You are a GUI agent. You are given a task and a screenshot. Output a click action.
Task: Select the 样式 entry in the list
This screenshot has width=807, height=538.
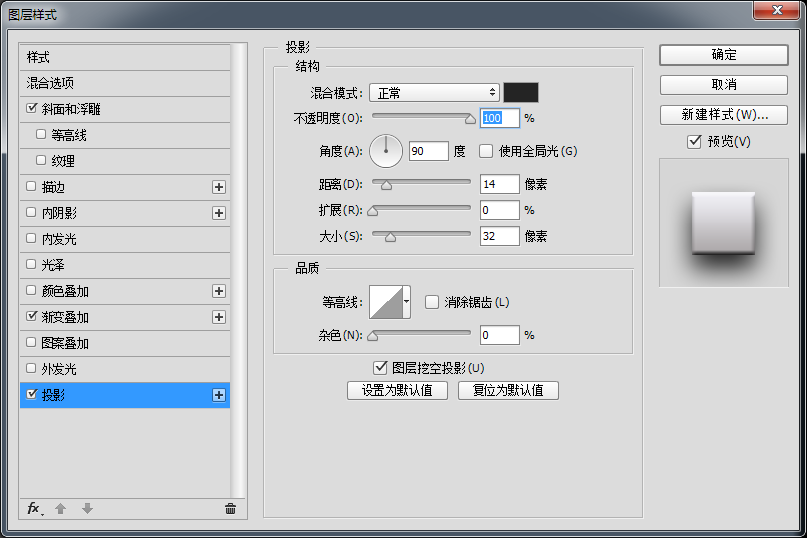coord(125,57)
